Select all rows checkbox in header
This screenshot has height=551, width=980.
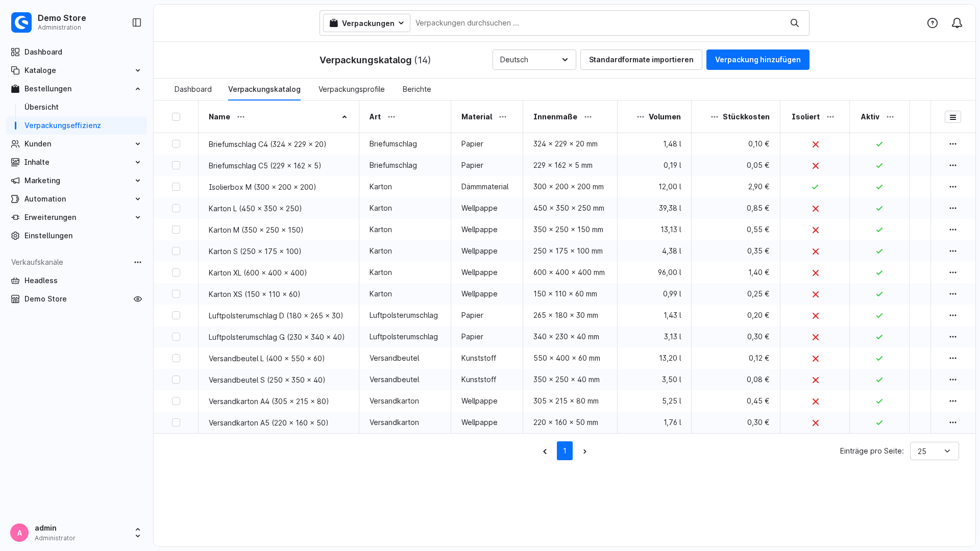pos(176,117)
